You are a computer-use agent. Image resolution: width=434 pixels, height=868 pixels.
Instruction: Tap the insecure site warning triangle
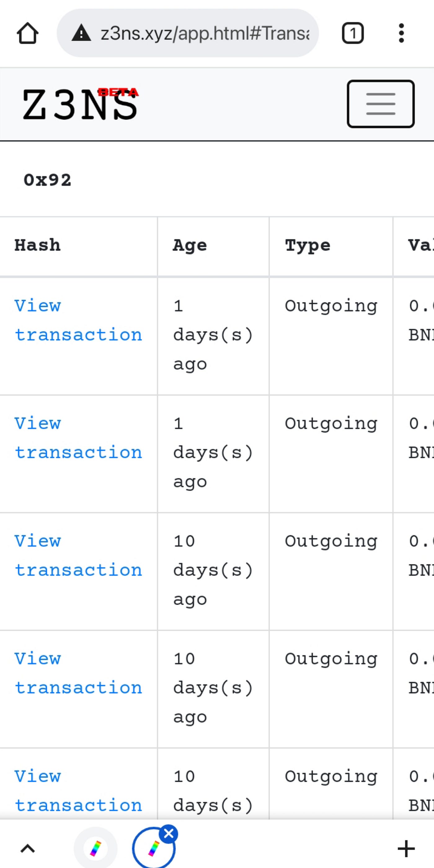point(81,33)
